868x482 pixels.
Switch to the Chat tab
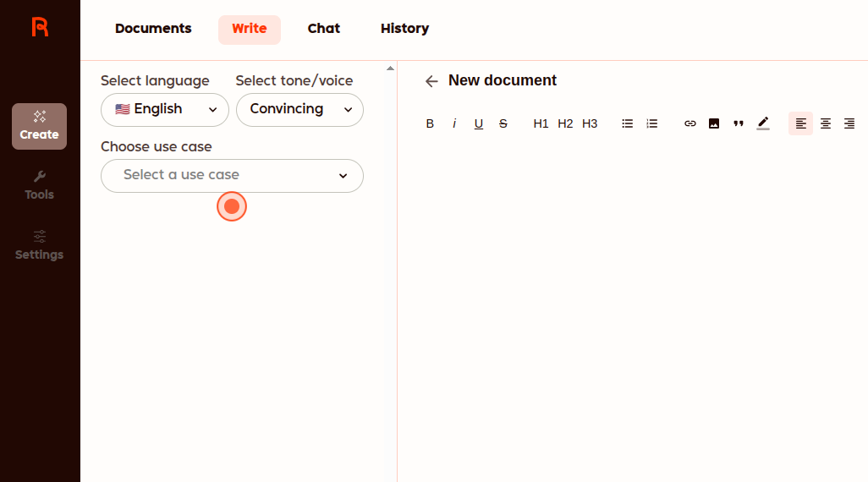[x=324, y=29]
